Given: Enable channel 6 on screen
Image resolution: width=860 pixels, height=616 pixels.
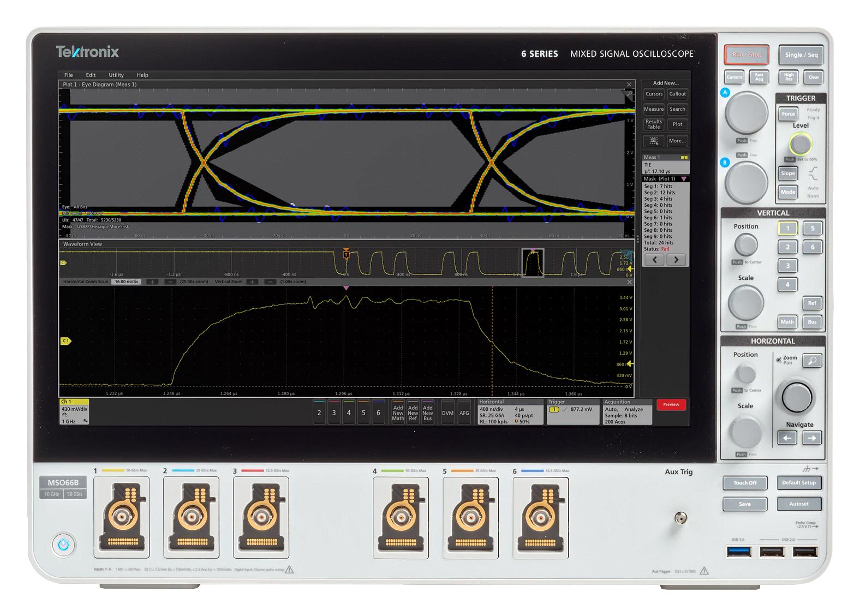Looking at the screenshot, I should (378, 412).
